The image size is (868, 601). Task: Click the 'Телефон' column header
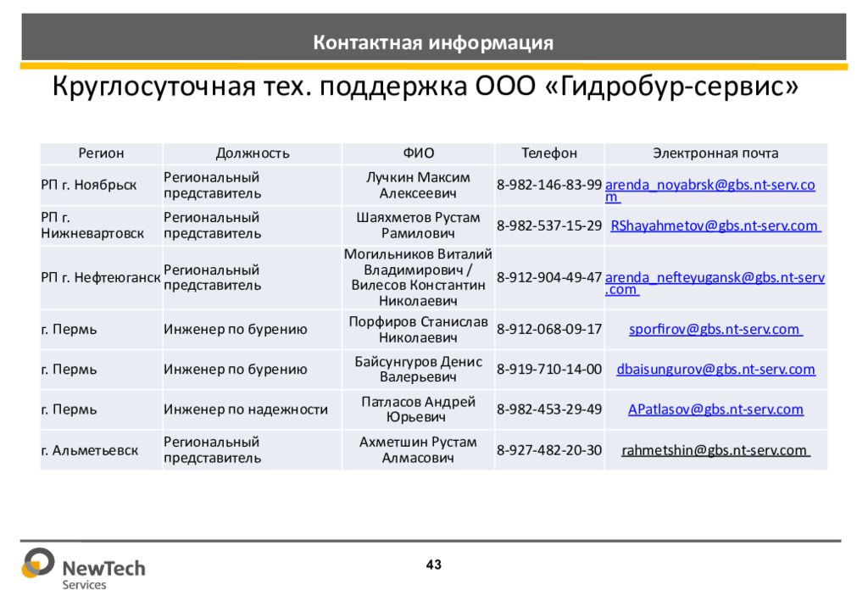click(x=549, y=153)
